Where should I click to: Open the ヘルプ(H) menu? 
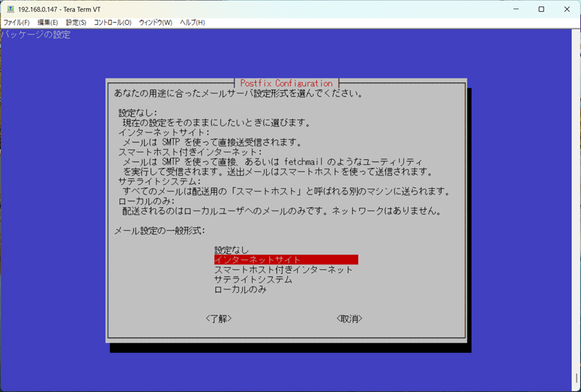click(x=192, y=22)
